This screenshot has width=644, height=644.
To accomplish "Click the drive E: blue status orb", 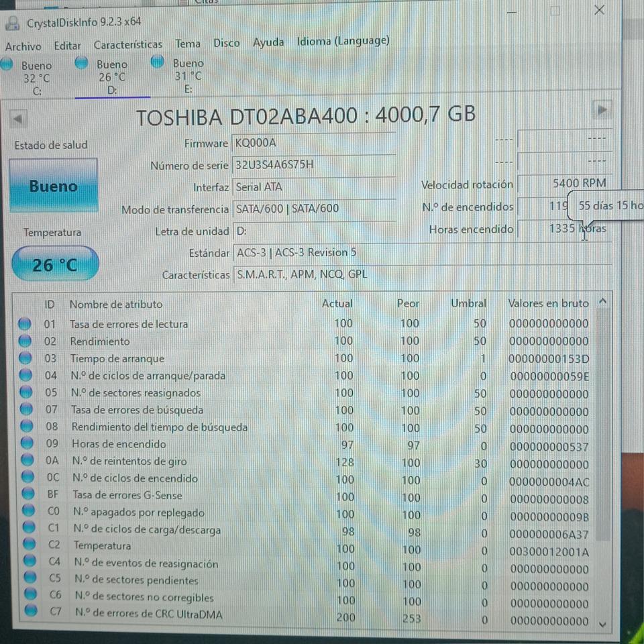I will point(157,62).
